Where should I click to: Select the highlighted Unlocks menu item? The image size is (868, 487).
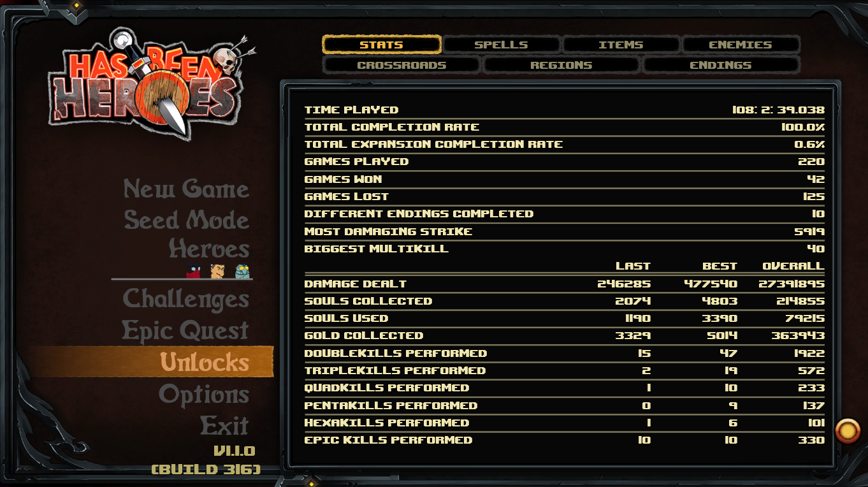pos(204,362)
